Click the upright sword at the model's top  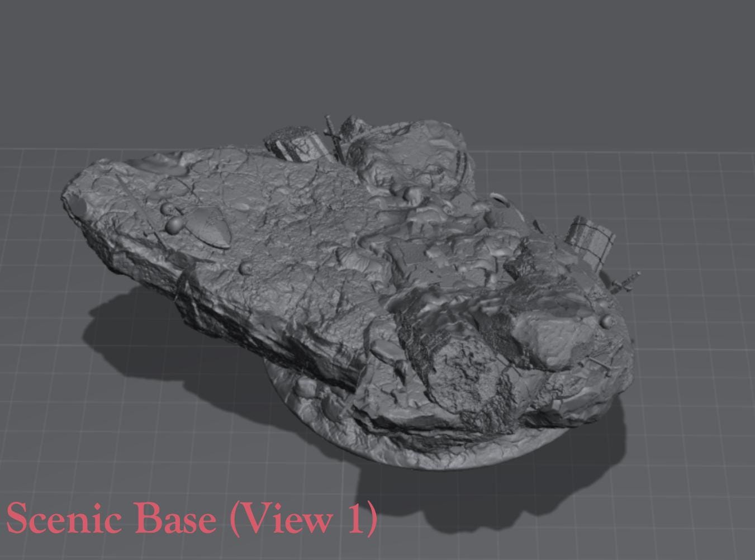click(334, 136)
